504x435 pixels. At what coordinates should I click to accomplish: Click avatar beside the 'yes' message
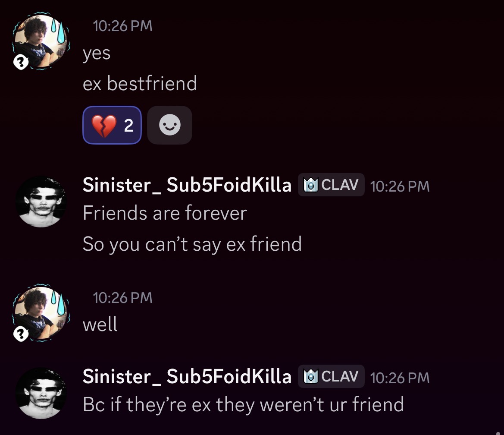tap(41, 41)
